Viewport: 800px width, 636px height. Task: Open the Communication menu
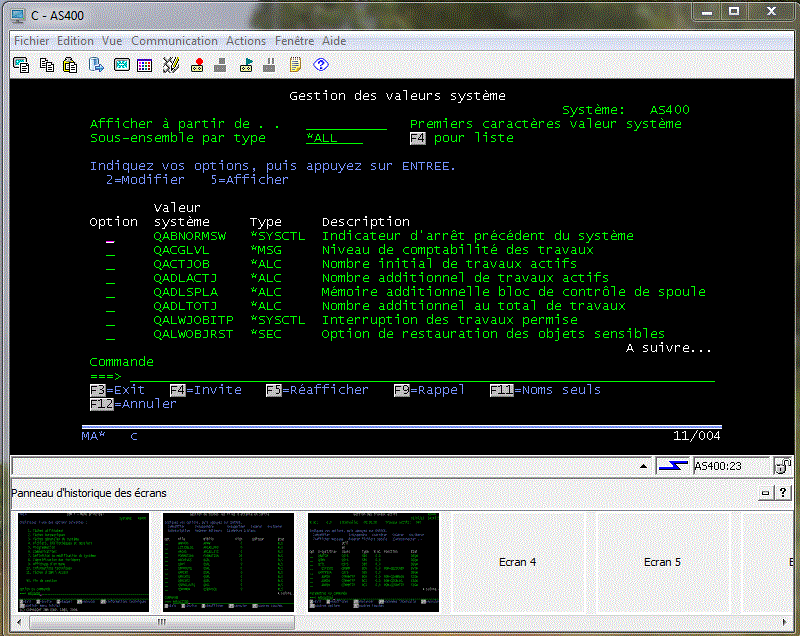(x=174, y=41)
